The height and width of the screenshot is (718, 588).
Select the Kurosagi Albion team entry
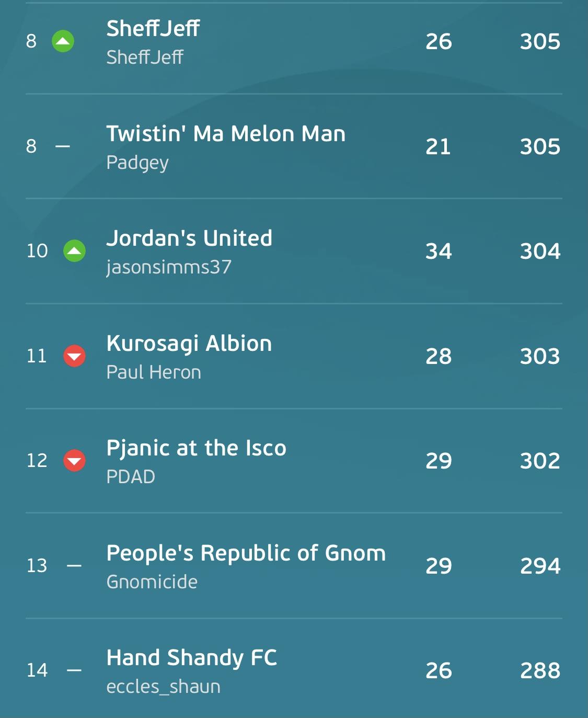(189, 344)
